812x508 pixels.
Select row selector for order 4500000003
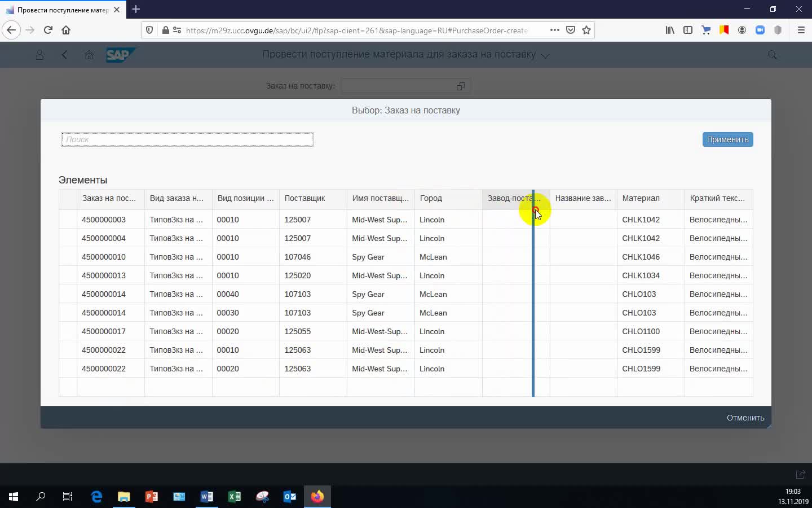tap(68, 220)
